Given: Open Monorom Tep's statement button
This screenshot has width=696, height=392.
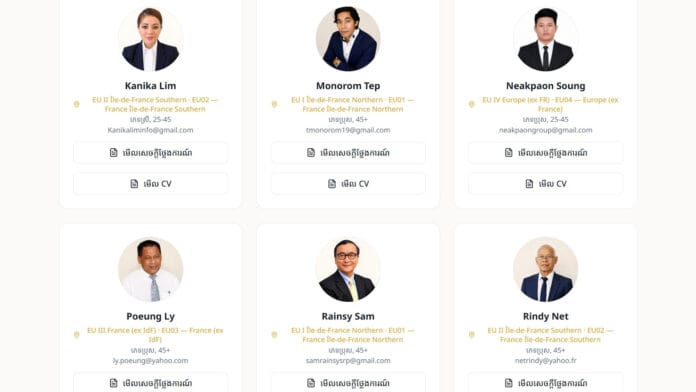Looking at the screenshot, I should pyautogui.click(x=348, y=153).
